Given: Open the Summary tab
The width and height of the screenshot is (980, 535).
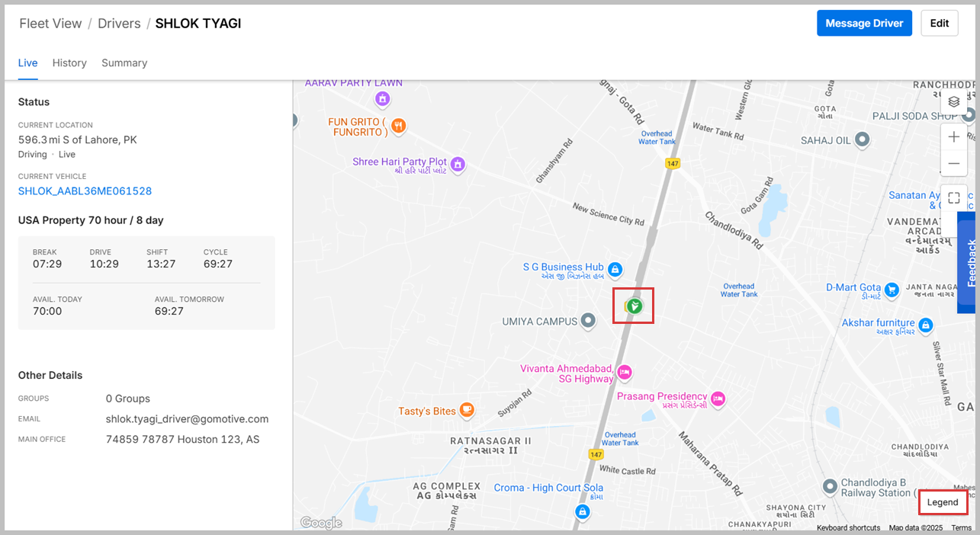Looking at the screenshot, I should pyautogui.click(x=124, y=63).
